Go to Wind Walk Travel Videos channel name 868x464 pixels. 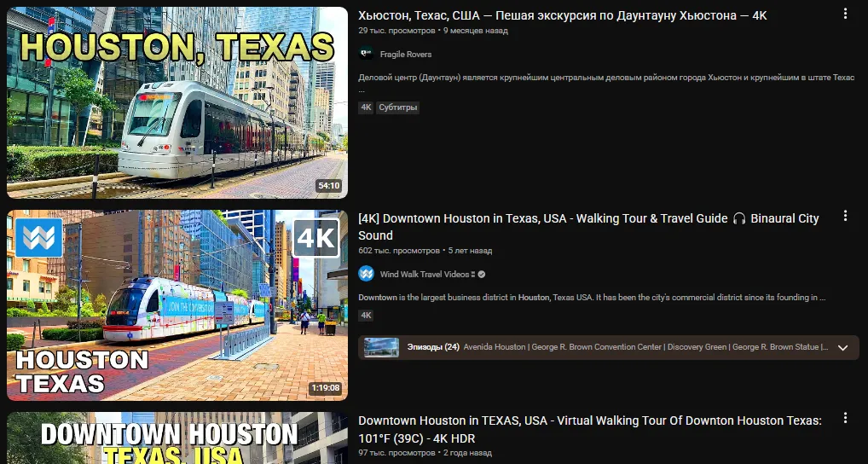point(425,274)
